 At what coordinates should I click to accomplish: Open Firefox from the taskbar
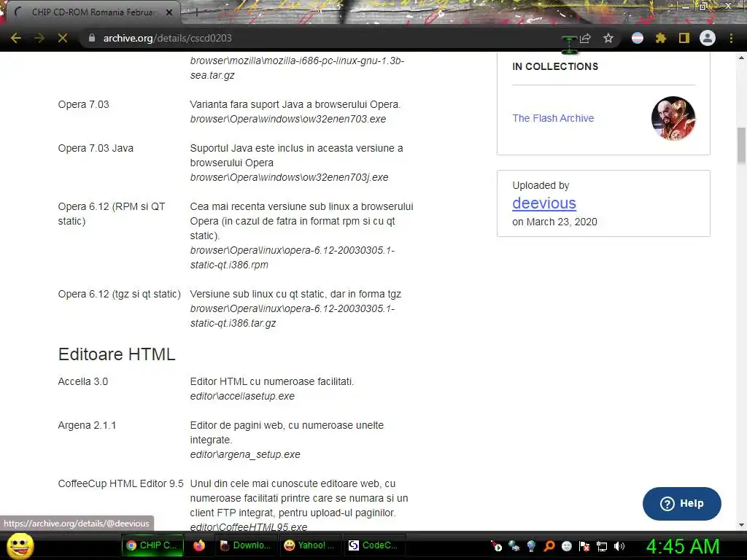(x=199, y=545)
